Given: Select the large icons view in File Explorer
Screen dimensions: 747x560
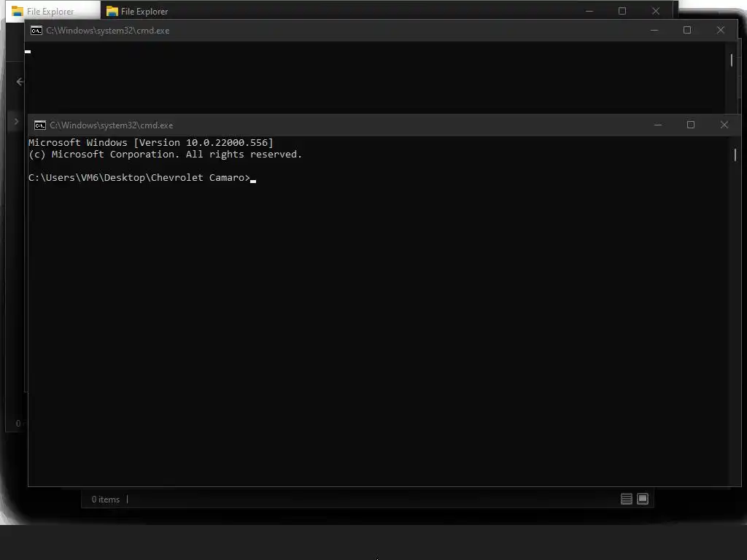Looking at the screenshot, I should pyautogui.click(x=643, y=499).
